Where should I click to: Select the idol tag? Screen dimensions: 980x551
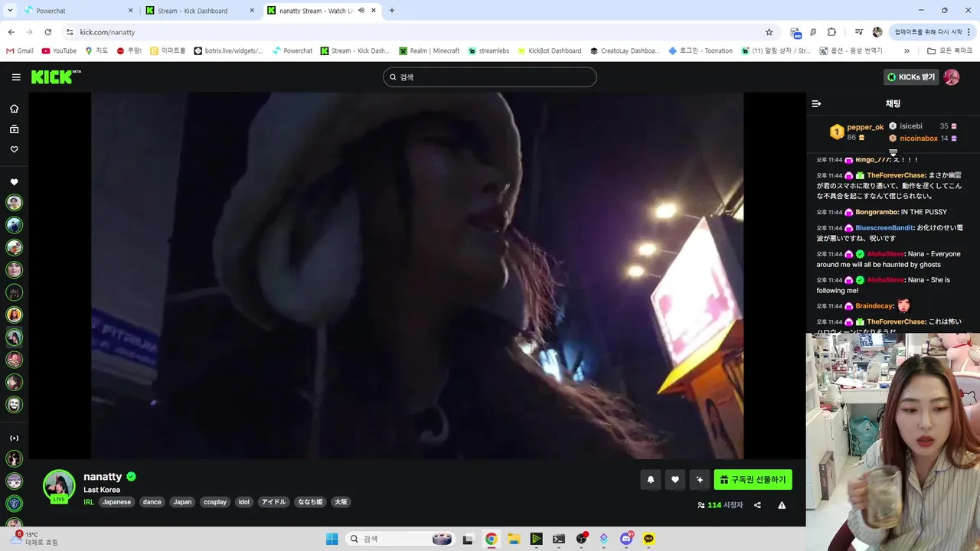tap(244, 502)
